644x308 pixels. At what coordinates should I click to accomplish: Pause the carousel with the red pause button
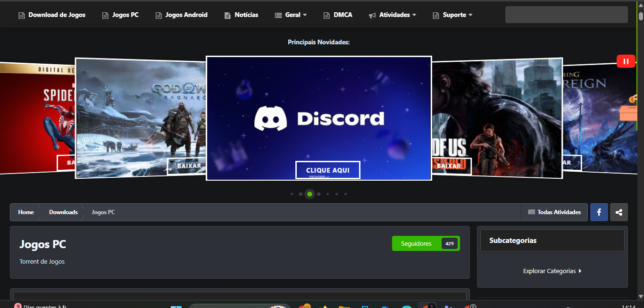click(626, 61)
